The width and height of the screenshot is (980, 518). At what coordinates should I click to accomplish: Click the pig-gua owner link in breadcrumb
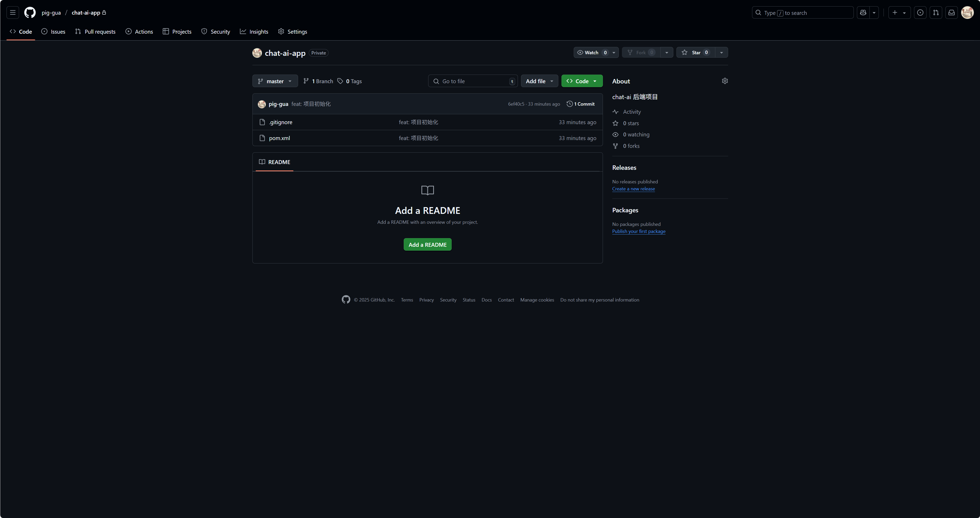click(x=51, y=13)
